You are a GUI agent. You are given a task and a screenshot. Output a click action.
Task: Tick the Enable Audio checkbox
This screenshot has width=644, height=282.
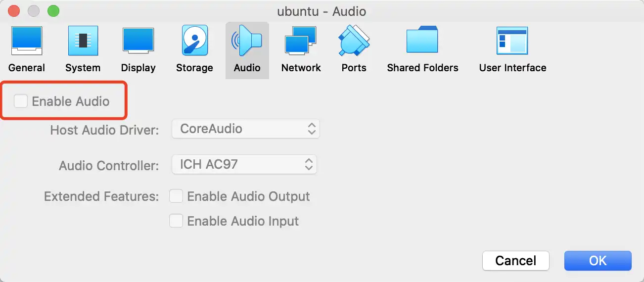(21, 101)
